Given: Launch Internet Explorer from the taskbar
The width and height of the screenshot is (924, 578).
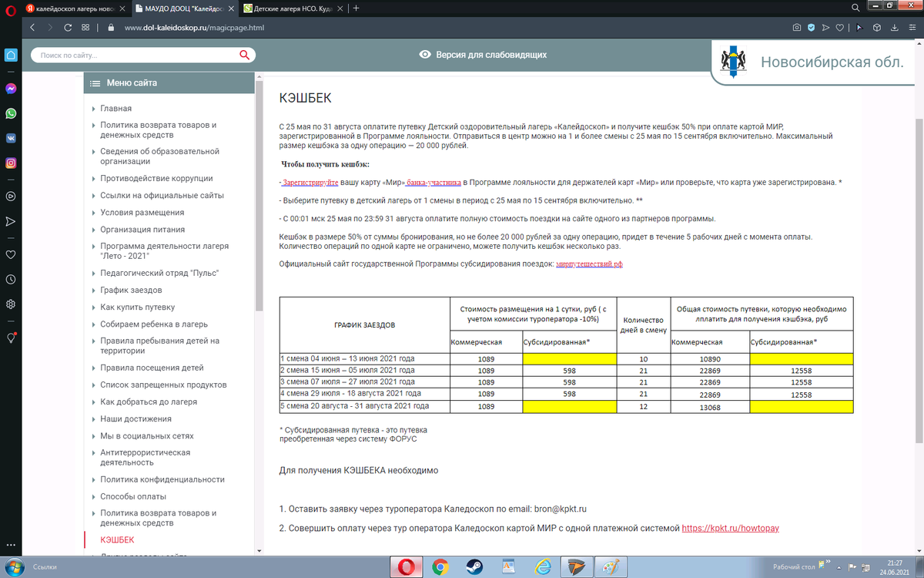Looking at the screenshot, I should pos(542,567).
